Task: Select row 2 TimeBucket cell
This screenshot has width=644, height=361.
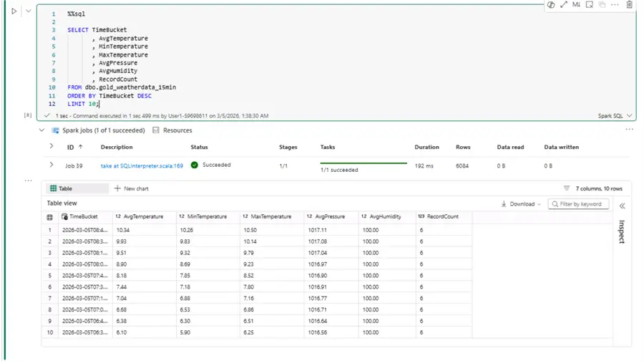Action: click(85, 241)
